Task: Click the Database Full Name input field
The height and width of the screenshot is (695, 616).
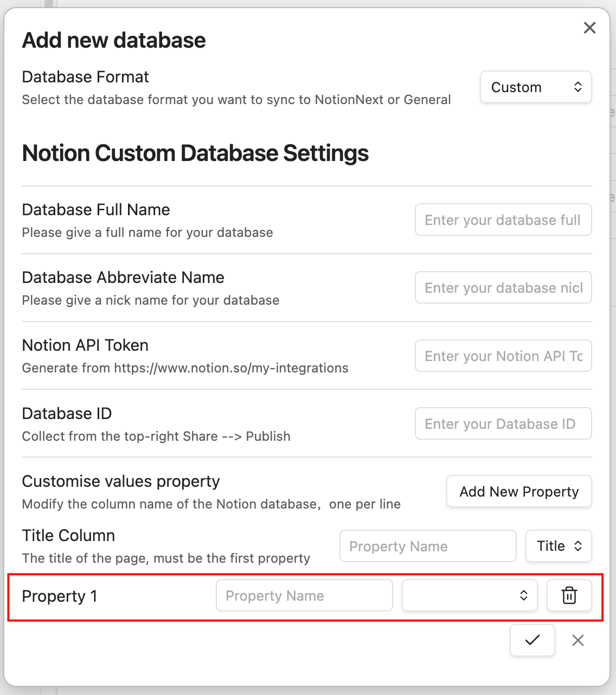Action: click(x=503, y=220)
